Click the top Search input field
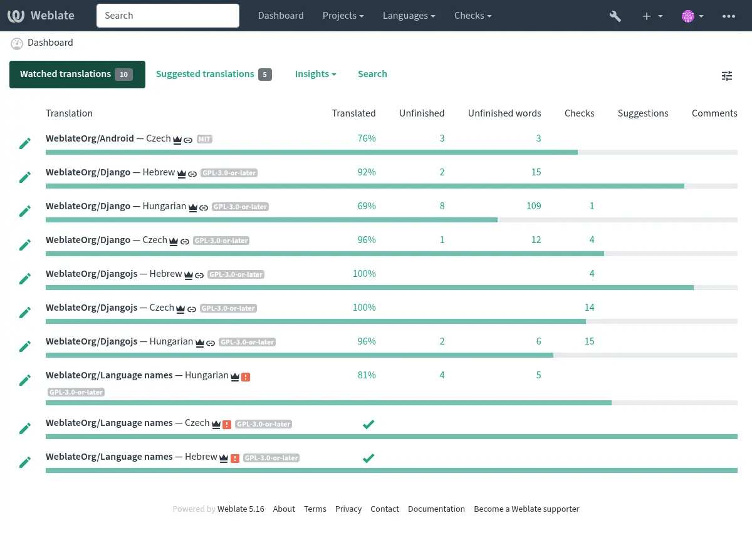The width and height of the screenshot is (752, 560). [x=168, y=16]
